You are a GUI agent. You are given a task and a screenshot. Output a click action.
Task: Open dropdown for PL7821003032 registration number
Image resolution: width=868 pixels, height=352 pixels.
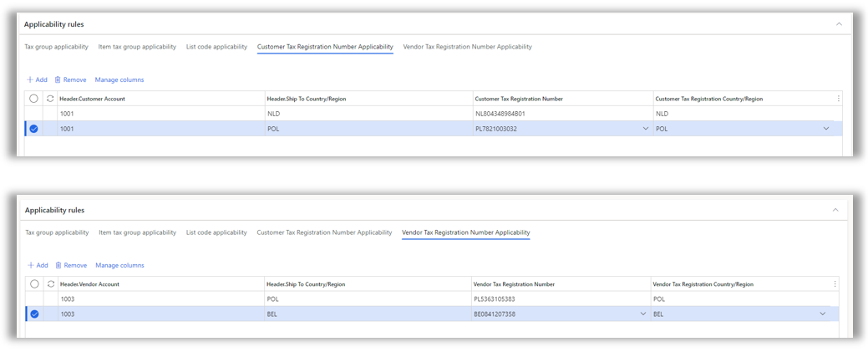(645, 129)
